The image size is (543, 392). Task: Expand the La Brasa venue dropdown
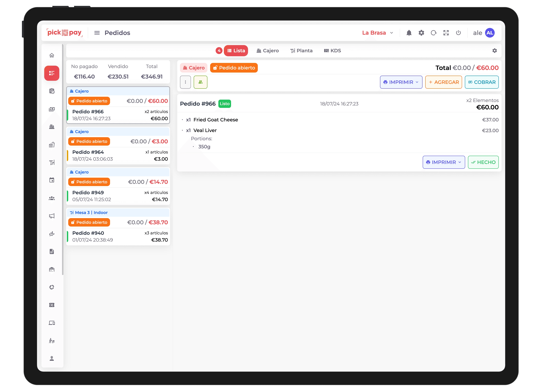[378, 33]
